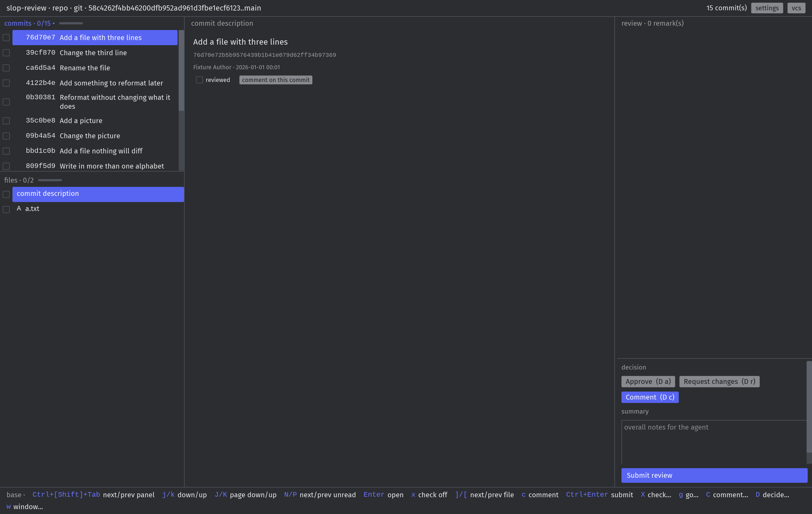This screenshot has width=812, height=514.
Task: Click the 'window...' shortcut hint
Action: pos(25,507)
